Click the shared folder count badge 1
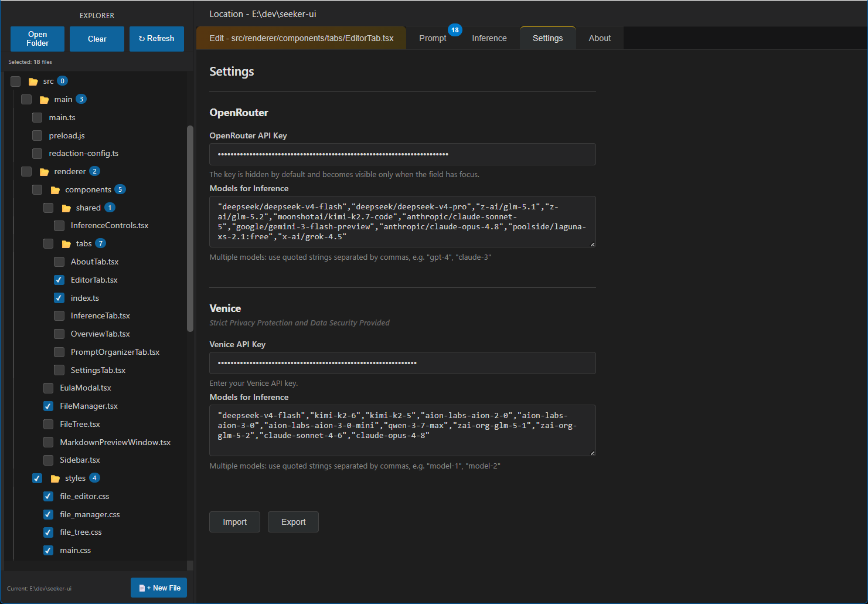Screen dimensions: 868x604 110,208
